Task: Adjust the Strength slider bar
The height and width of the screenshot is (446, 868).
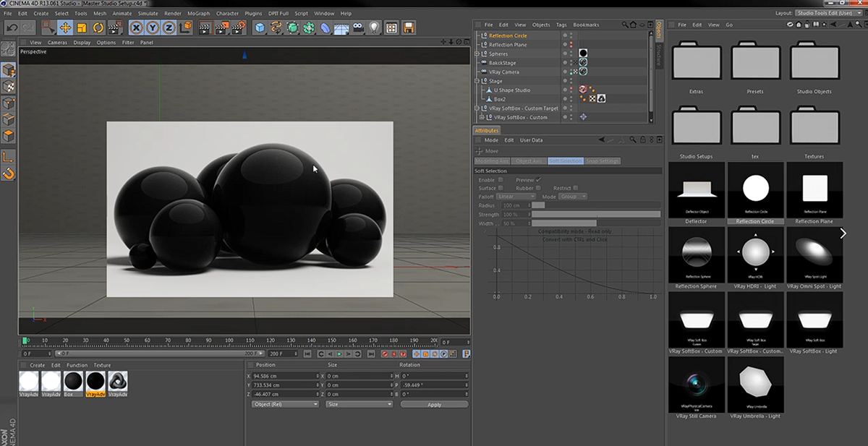Action: pyautogui.click(x=596, y=215)
